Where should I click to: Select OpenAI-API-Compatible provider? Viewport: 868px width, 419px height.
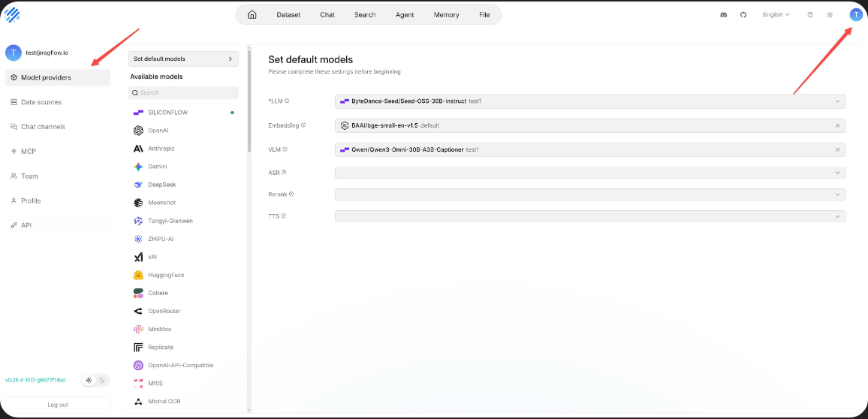(x=183, y=365)
